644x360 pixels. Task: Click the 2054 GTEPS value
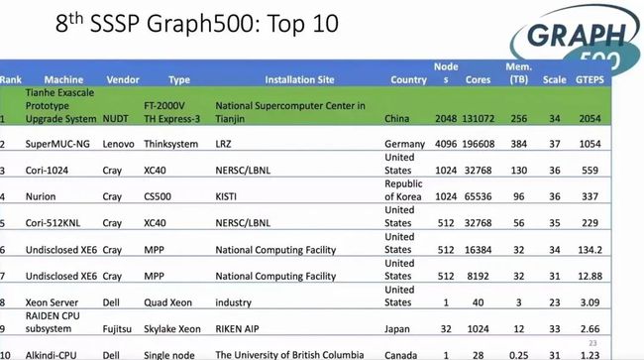tap(590, 119)
